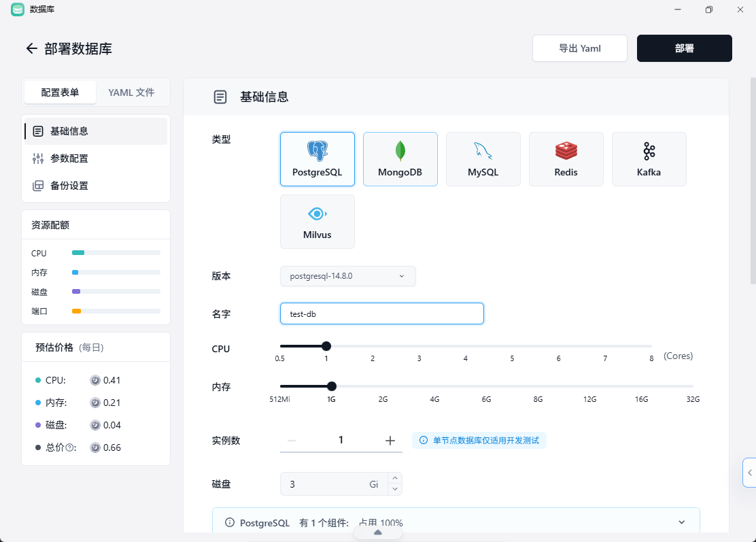756x542 pixels.
Task: Click the coin icon beside CPU price 0.41
Action: point(95,380)
